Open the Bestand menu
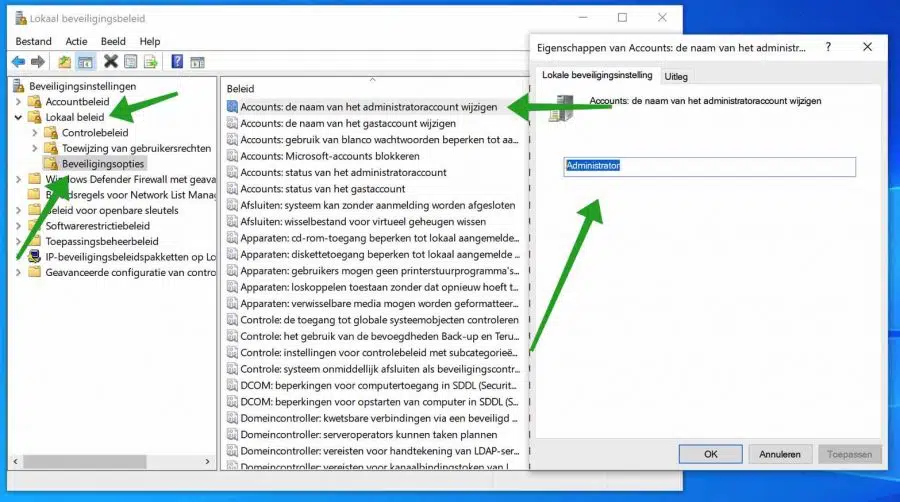The image size is (900, 502). point(33,41)
